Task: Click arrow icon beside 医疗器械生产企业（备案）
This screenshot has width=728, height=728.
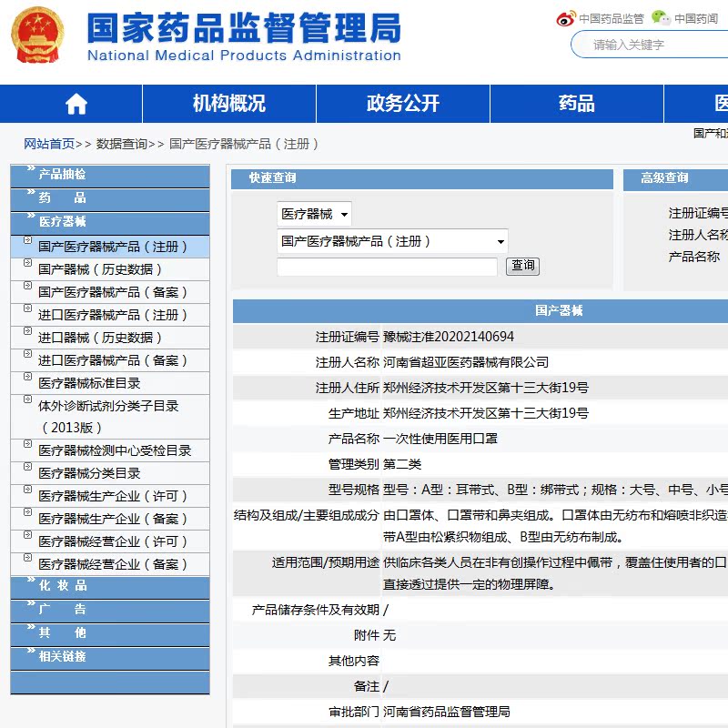Action: 28,512
